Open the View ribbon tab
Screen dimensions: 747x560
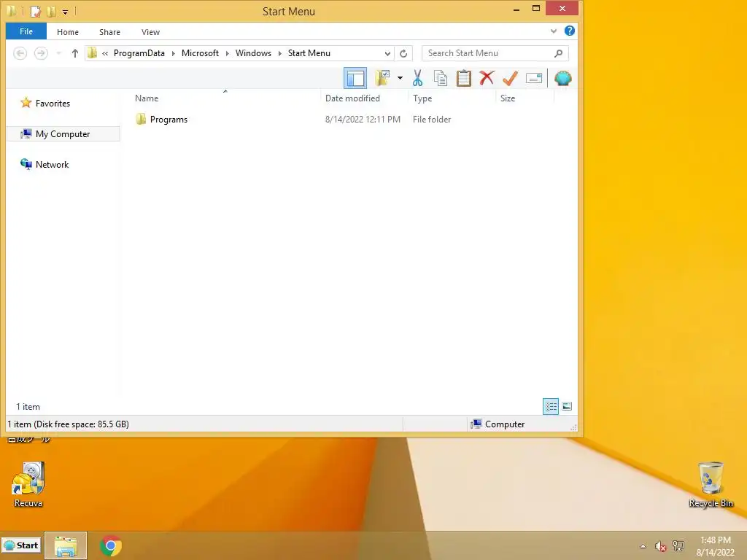click(x=150, y=32)
